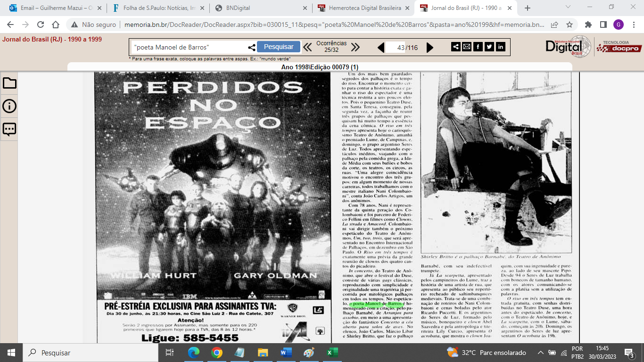This screenshot has height=362, width=644.
Task: Click the Pesquisar search button
Action: tap(279, 47)
